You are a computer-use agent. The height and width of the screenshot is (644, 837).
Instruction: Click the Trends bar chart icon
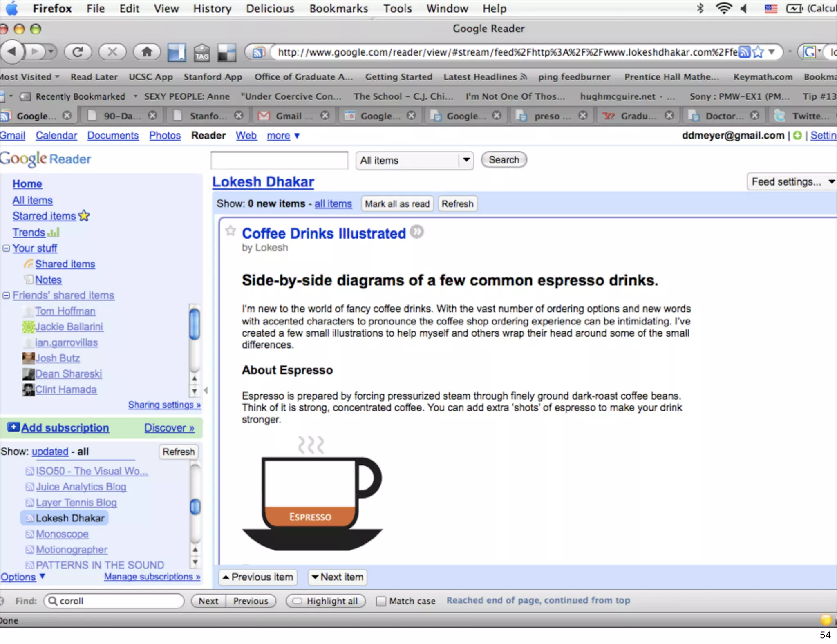pyautogui.click(x=54, y=233)
